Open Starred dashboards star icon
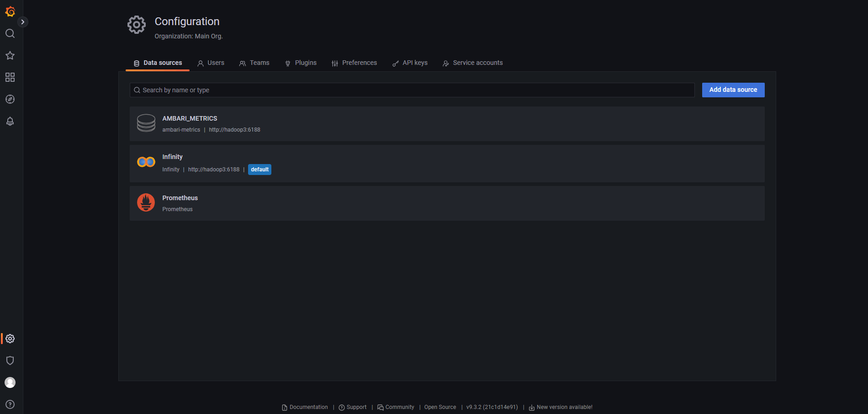Image resolution: width=868 pixels, height=414 pixels. [10, 55]
